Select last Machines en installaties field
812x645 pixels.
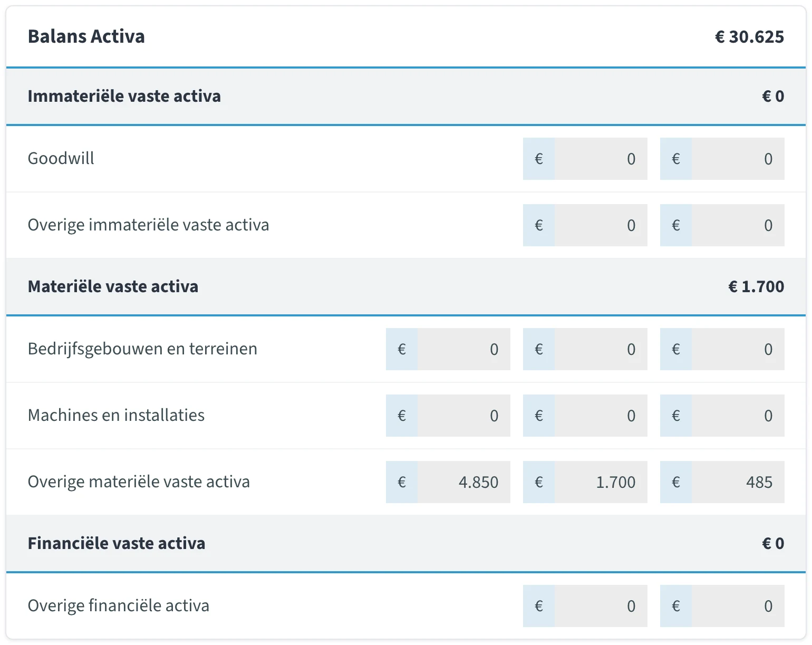click(738, 416)
